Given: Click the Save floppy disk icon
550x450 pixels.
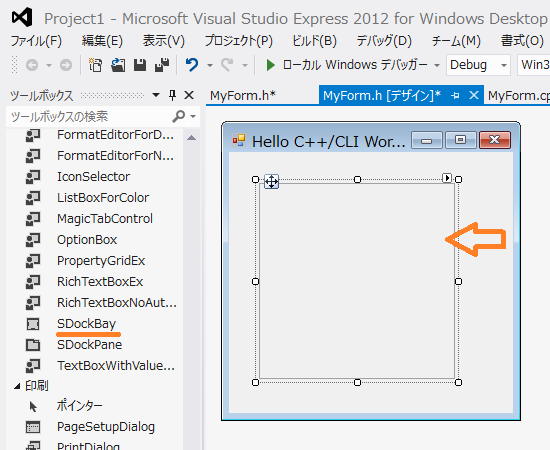Looking at the screenshot, I should pyautogui.click(x=140, y=65).
